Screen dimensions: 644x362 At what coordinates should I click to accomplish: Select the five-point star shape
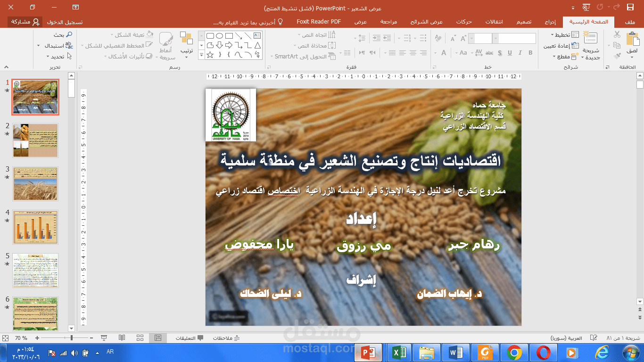(210, 55)
